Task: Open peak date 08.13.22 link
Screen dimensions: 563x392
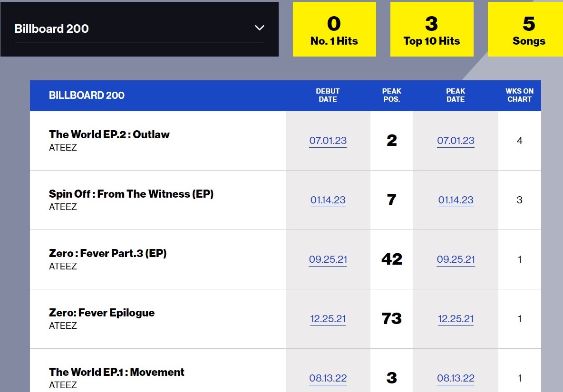Action: (x=456, y=378)
